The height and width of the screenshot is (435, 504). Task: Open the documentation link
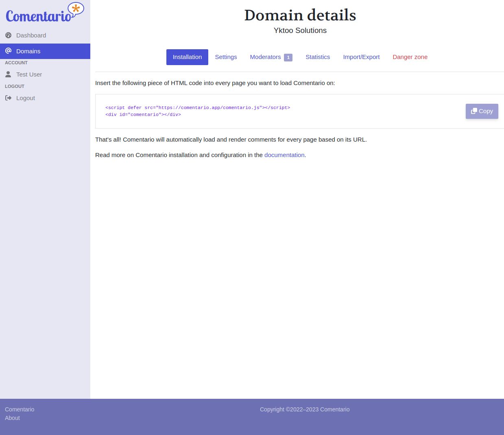click(284, 155)
